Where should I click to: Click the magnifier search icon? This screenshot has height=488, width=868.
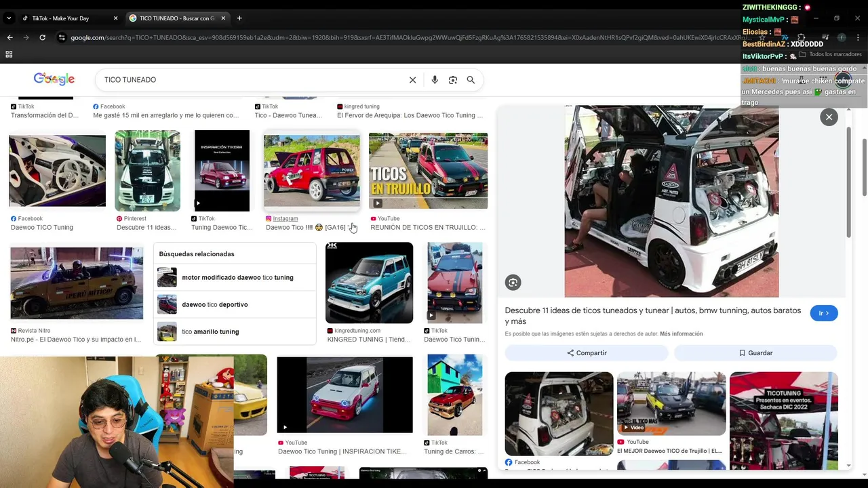click(x=471, y=80)
